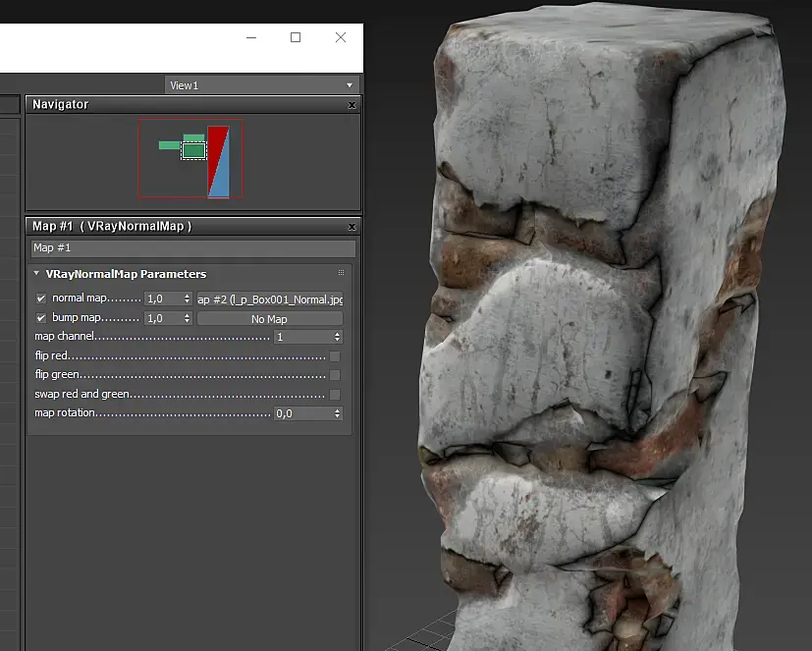Minimize the material editor window
812x651 pixels.
tap(250, 37)
